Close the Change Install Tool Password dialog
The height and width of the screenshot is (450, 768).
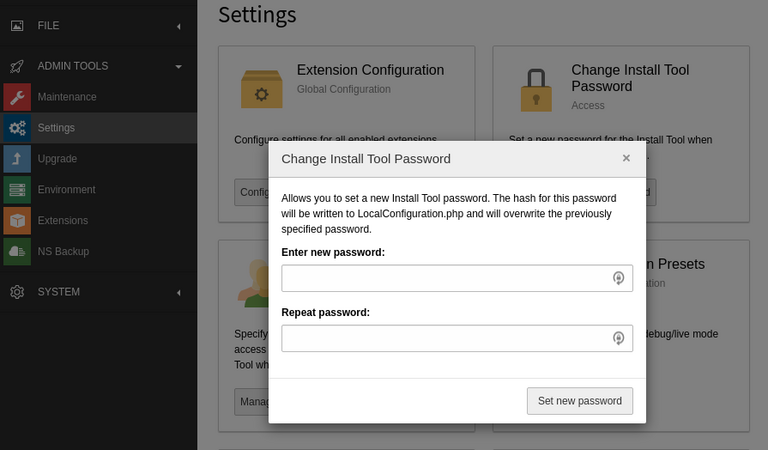coord(626,158)
